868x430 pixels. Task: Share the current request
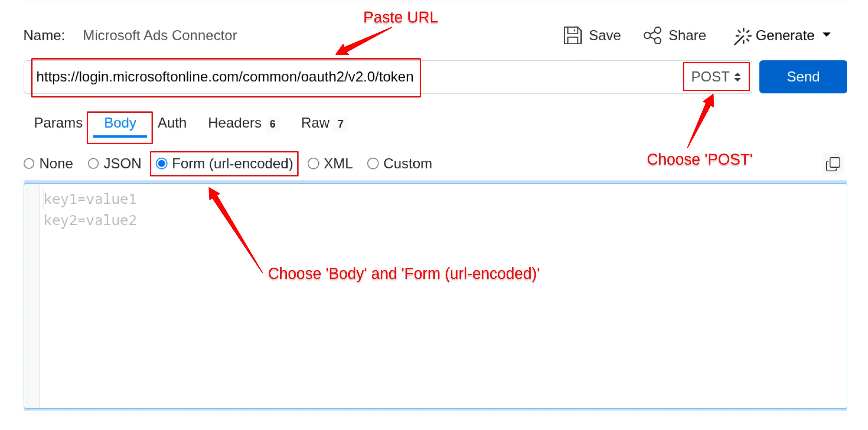coord(674,35)
